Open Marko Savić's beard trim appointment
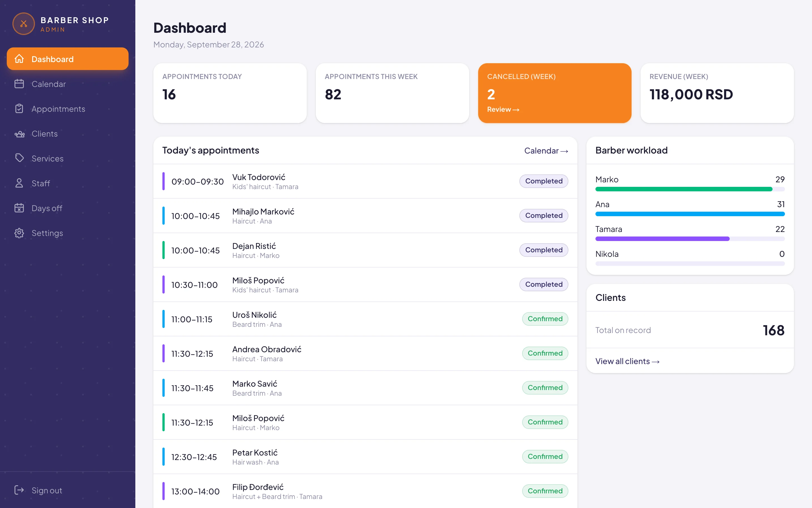This screenshot has width=812, height=508. point(365,388)
